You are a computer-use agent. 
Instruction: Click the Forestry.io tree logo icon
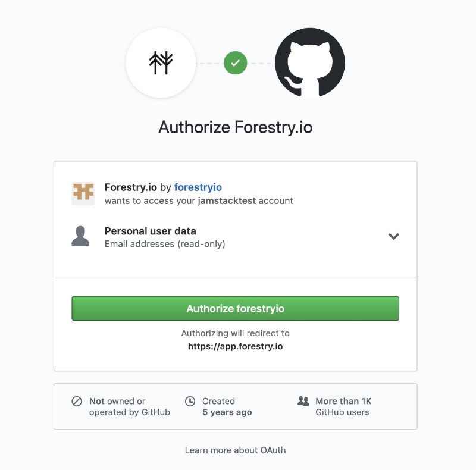tap(160, 62)
